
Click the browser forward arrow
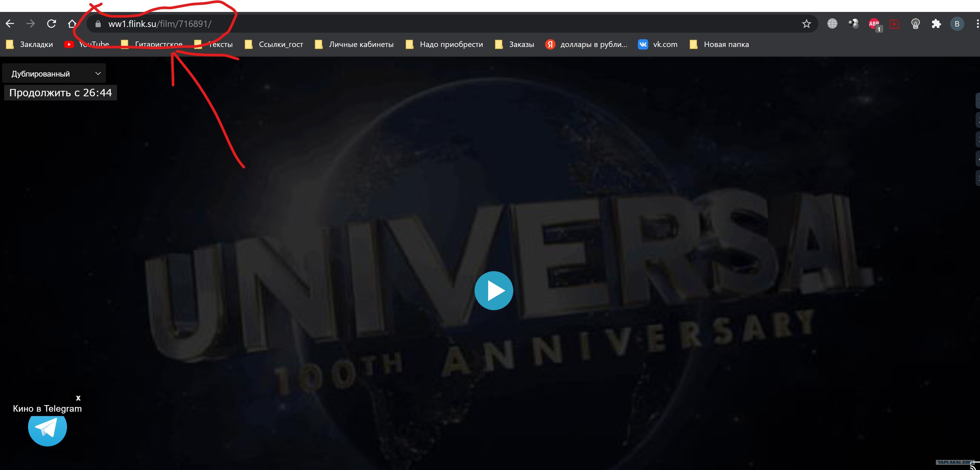[x=30, y=24]
